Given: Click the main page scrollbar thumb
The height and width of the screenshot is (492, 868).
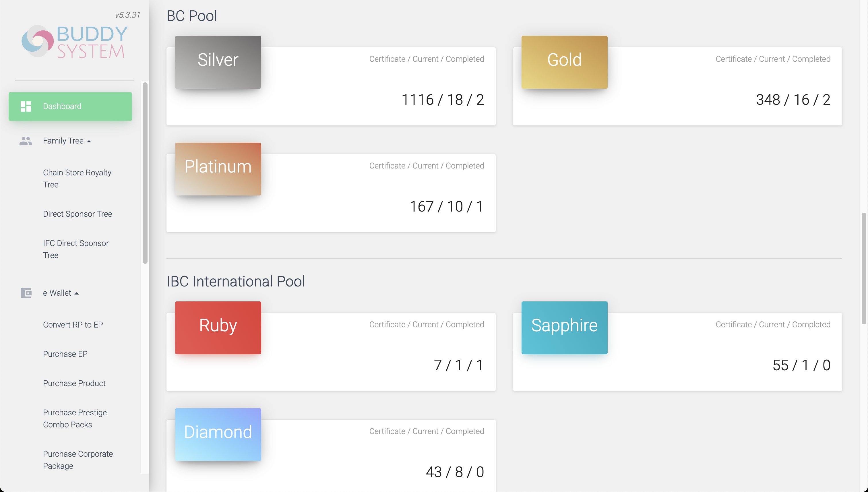Looking at the screenshot, I should [864, 268].
